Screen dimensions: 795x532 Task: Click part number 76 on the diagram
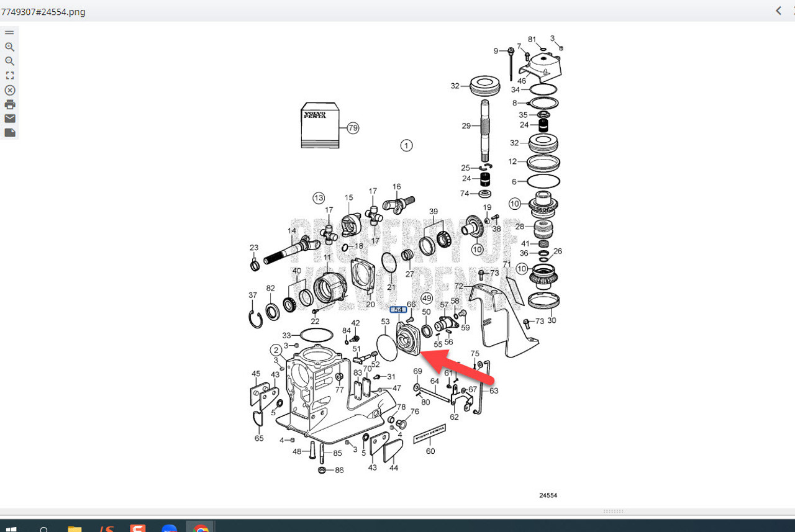coord(414,412)
